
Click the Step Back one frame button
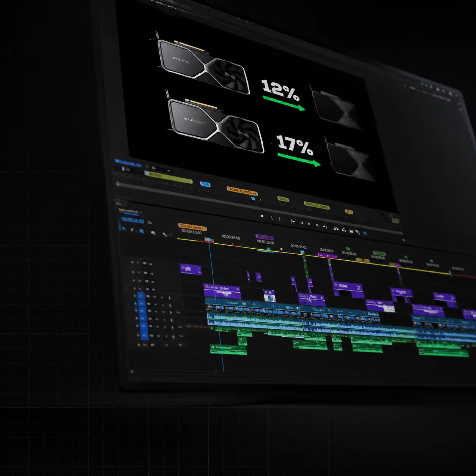tap(301, 223)
